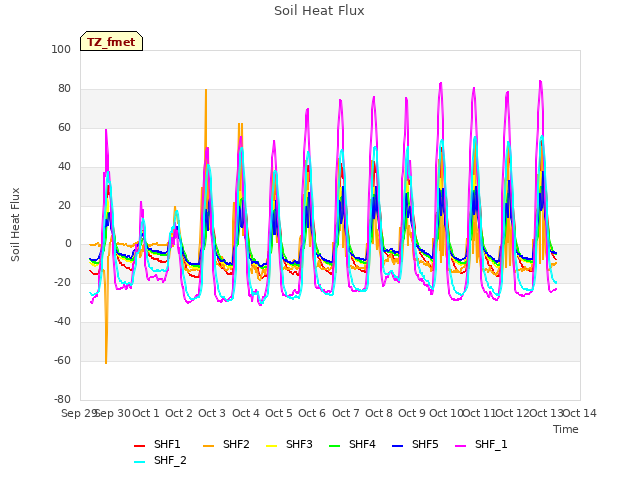
Task: Click the Oct 1 x-axis date label
Action: pos(146,413)
